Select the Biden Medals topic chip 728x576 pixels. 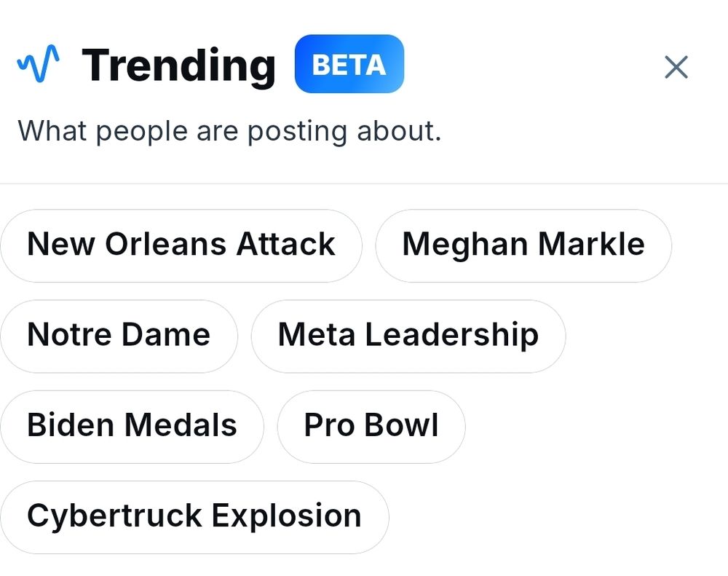132,425
